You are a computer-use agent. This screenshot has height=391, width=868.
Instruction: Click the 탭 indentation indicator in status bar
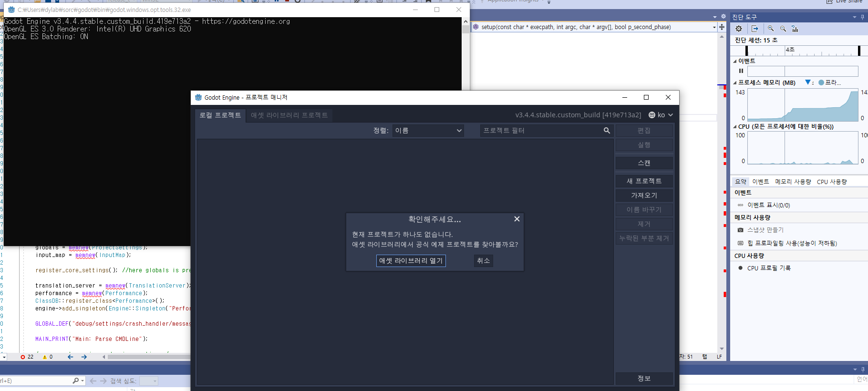704,357
